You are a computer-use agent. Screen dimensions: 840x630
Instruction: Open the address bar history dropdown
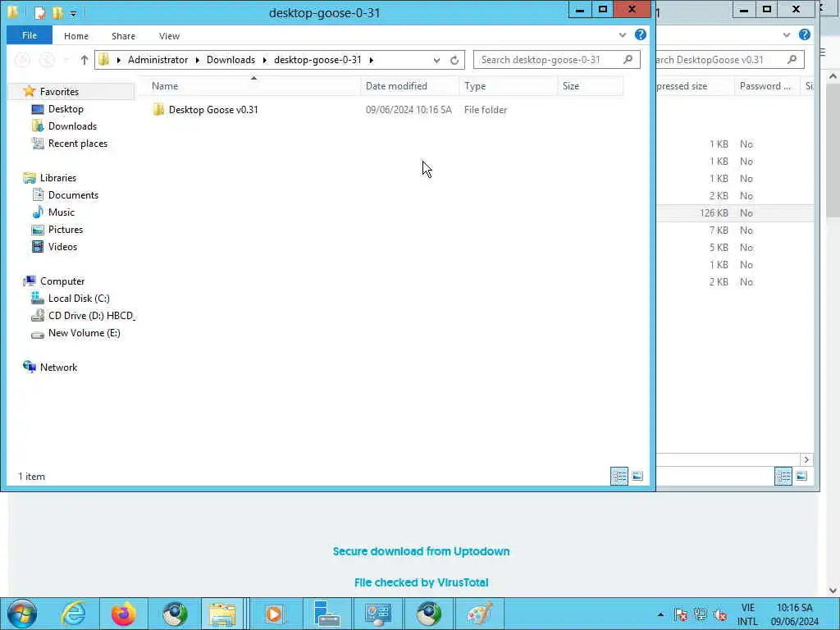coord(436,60)
